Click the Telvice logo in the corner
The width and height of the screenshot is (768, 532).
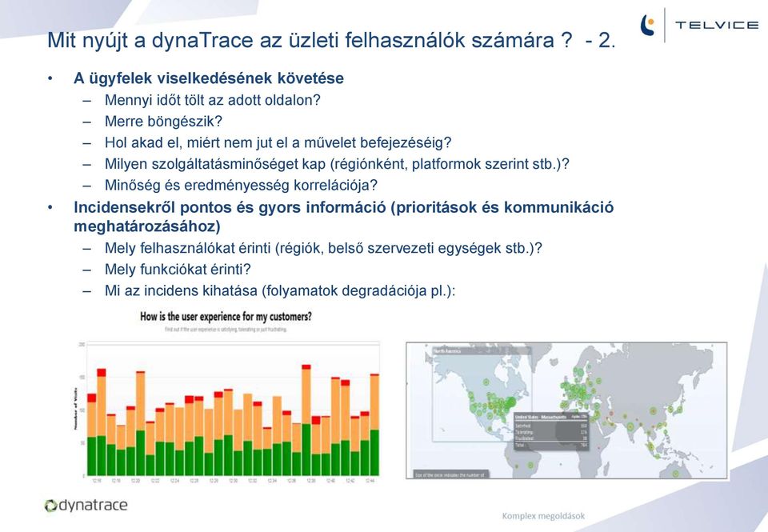699,25
